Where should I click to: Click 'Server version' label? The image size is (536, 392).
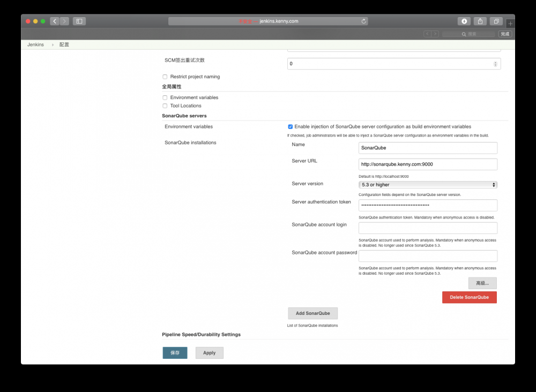(307, 184)
